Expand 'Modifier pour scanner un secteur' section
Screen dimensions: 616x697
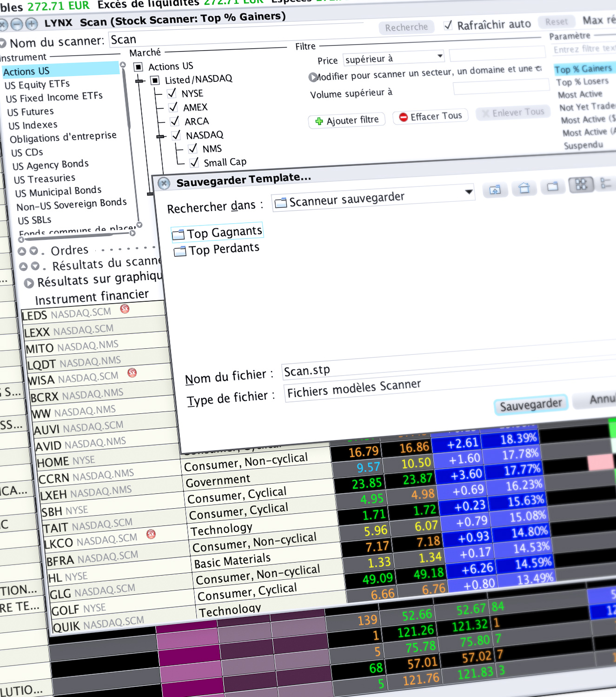[313, 77]
